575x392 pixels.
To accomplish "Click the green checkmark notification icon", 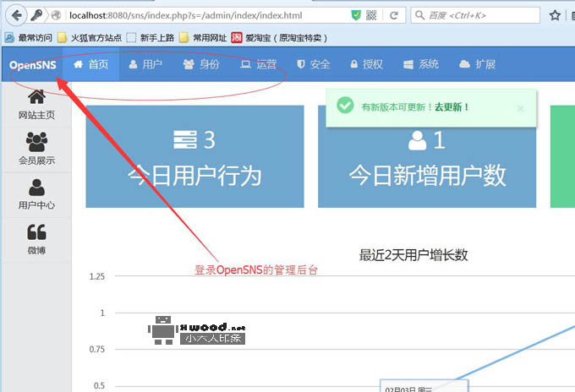I will (x=345, y=106).
